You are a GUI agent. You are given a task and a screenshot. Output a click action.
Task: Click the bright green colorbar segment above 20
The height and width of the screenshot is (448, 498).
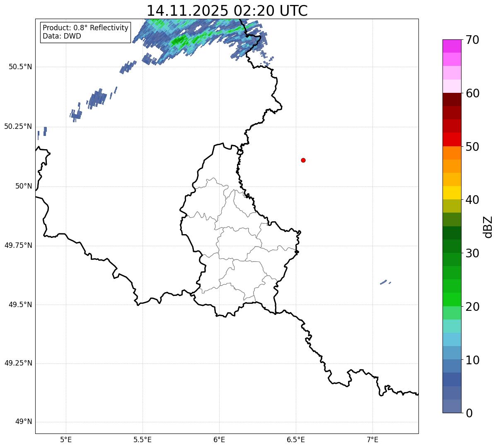click(x=452, y=300)
